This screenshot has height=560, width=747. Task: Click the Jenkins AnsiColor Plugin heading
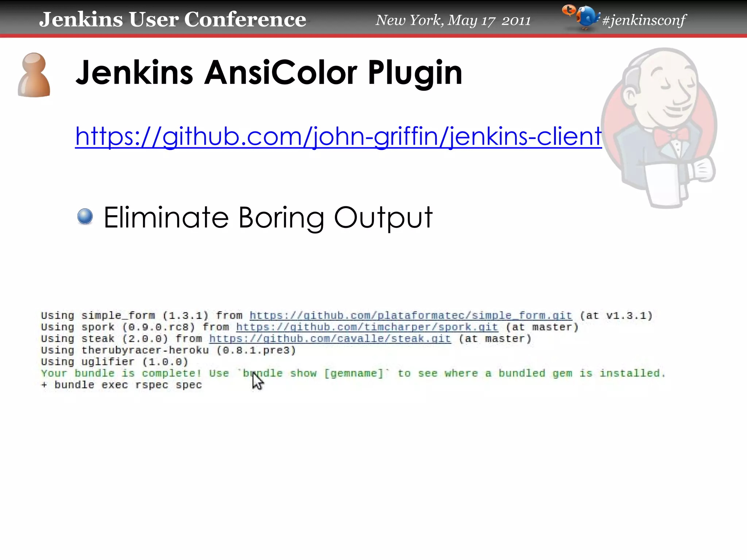tap(269, 73)
